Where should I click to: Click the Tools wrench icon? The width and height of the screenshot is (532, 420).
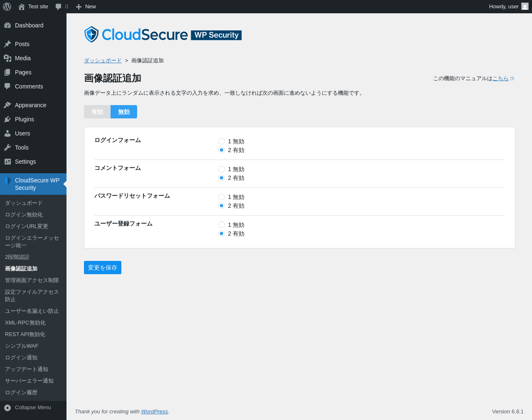7,147
